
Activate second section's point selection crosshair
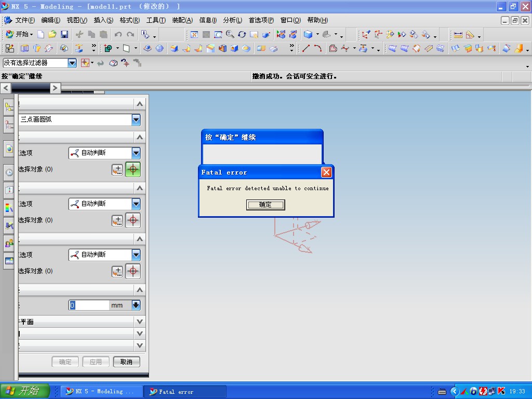pos(133,220)
